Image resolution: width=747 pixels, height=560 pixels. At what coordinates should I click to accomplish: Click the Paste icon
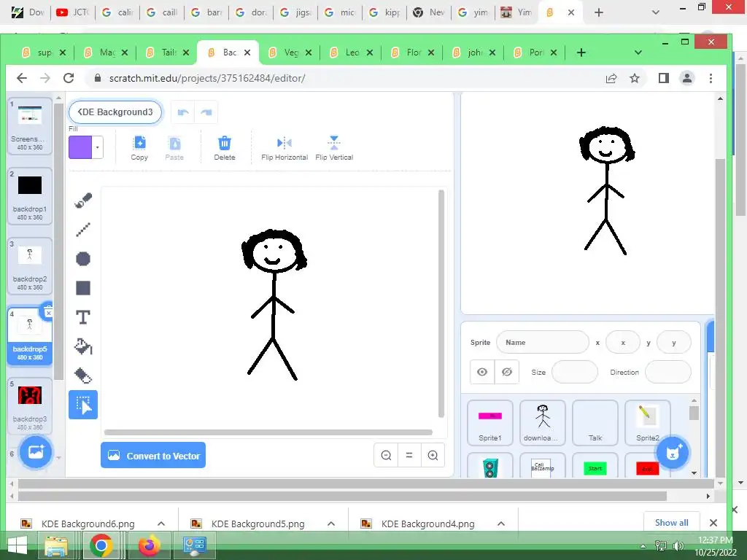[174, 148]
